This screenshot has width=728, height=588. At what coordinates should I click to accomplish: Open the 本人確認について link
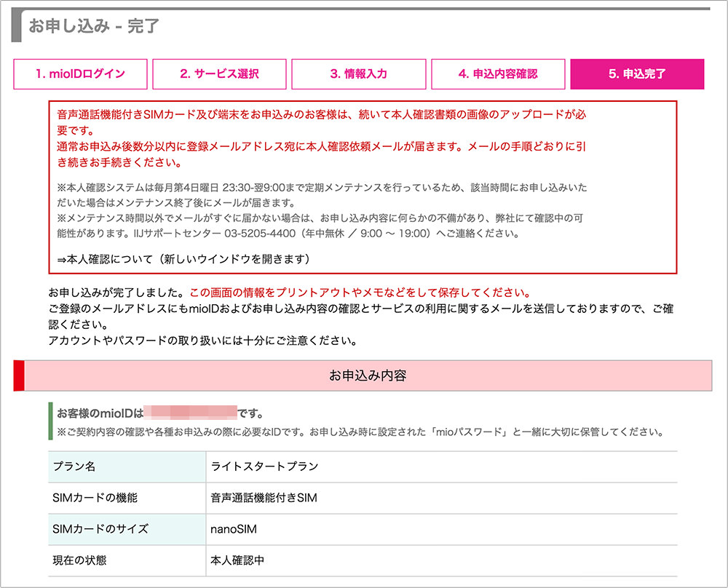[183, 259]
